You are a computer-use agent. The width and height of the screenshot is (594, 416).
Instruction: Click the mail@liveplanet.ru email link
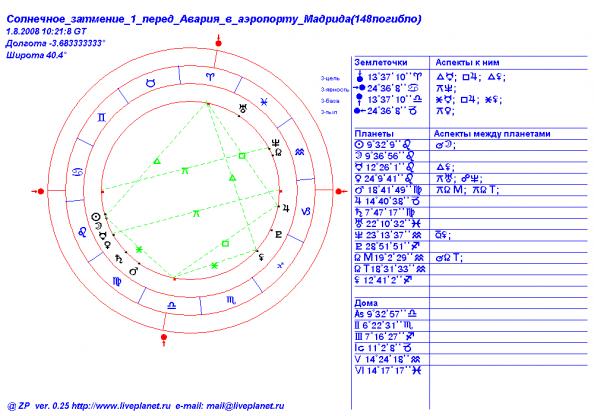pyautogui.click(x=245, y=406)
